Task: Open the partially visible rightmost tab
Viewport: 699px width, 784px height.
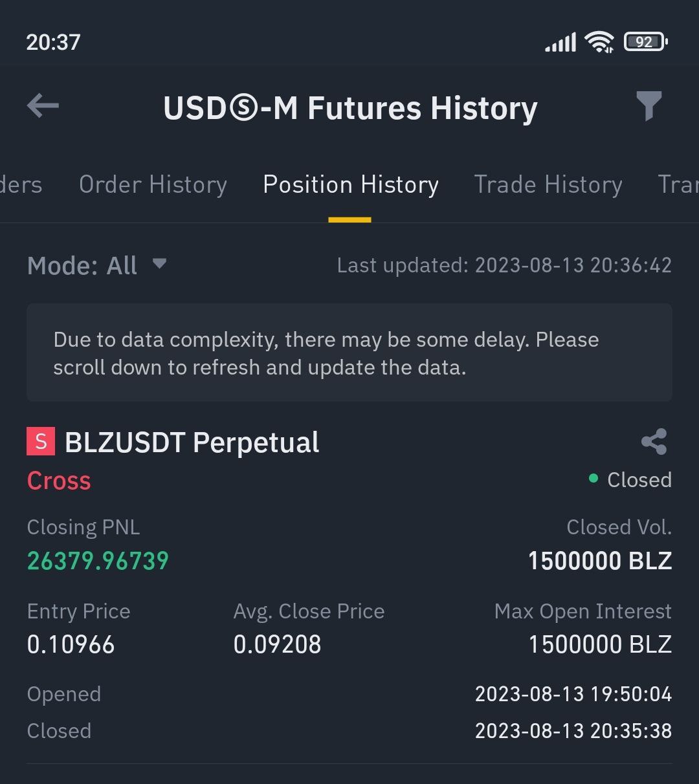Action: click(x=678, y=185)
